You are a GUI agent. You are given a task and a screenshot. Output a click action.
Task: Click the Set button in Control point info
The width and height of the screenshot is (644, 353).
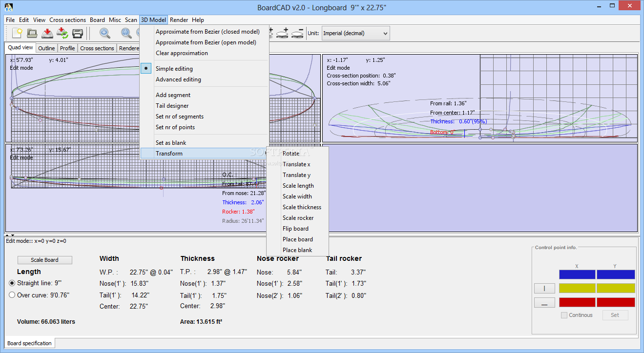tap(615, 315)
